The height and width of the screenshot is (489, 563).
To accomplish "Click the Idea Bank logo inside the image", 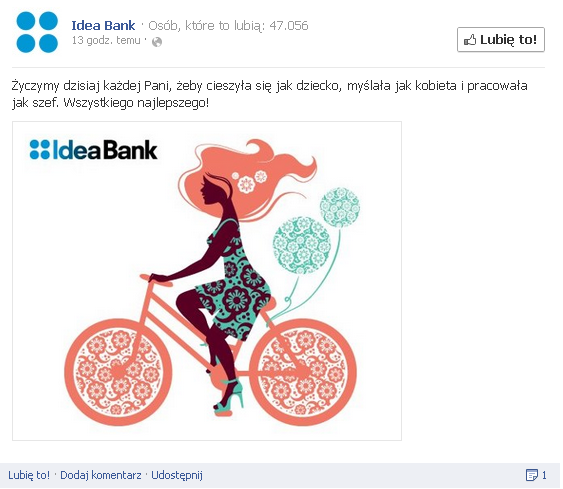I will (x=93, y=149).
